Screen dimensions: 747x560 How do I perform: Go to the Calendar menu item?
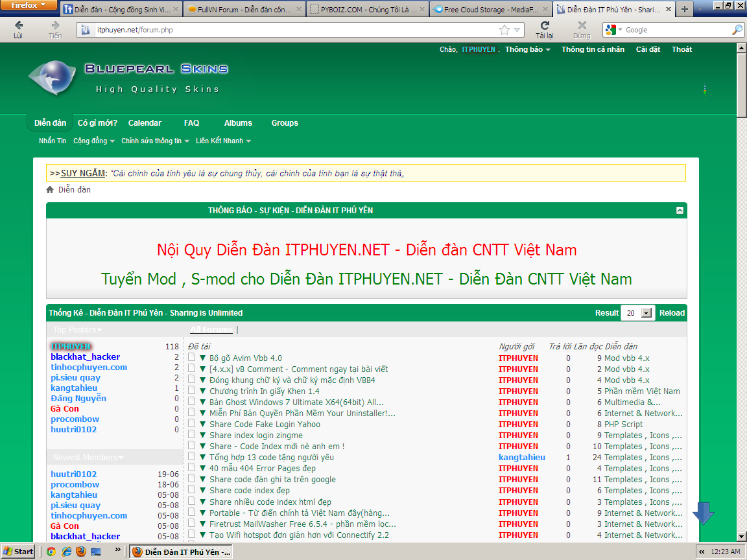(145, 123)
